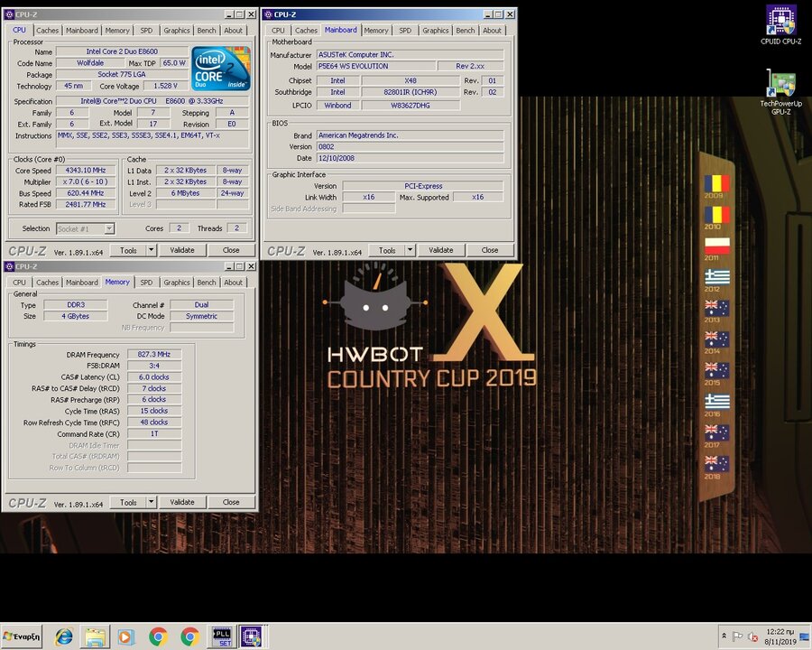
Task: Expand Tools dropdown arrow in CPU window
Action: pyautogui.click(x=151, y=250)
